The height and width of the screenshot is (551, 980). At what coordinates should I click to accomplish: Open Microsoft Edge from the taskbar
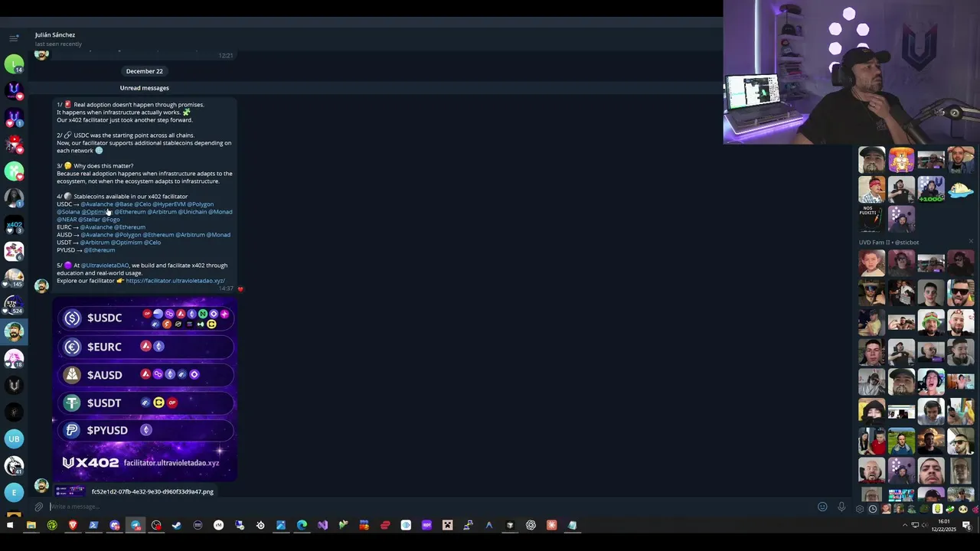(x=302, y=525)
